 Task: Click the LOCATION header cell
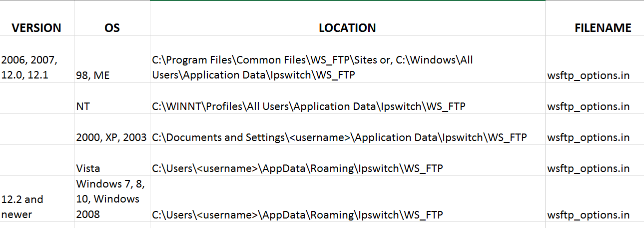(x=347, y=28)
